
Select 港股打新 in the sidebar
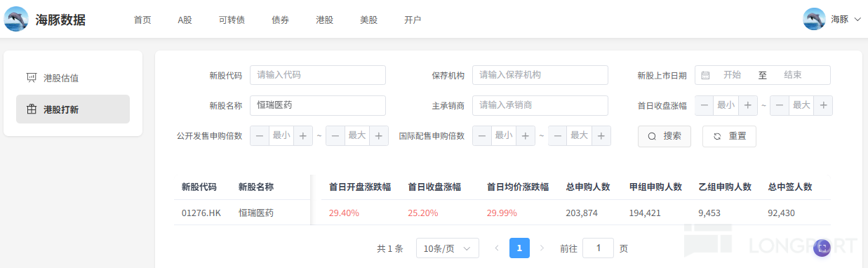(x=73, y=109)
